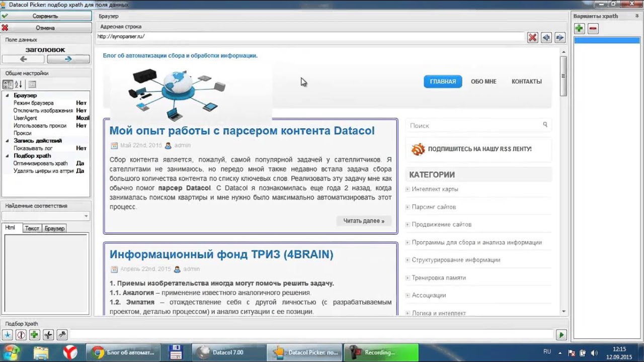Click the search magnifier icon
Image resolution: width=644 pixels, height=362 pixels.
pos(545,124)
